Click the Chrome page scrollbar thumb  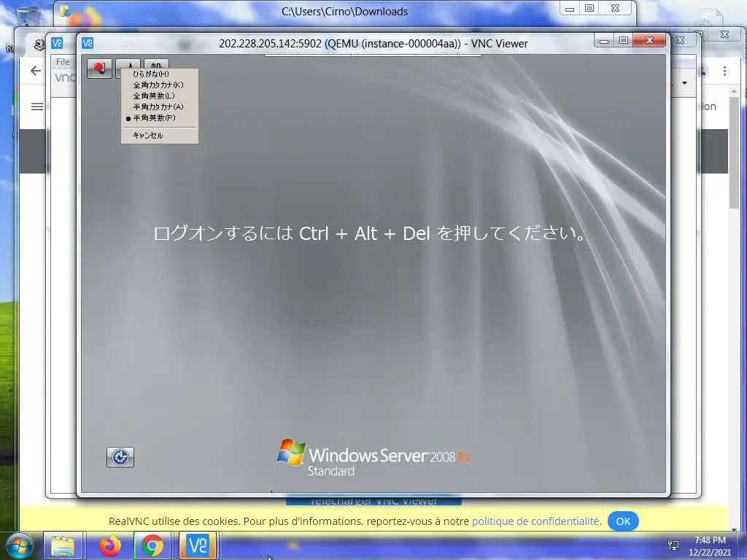(734, 152)
